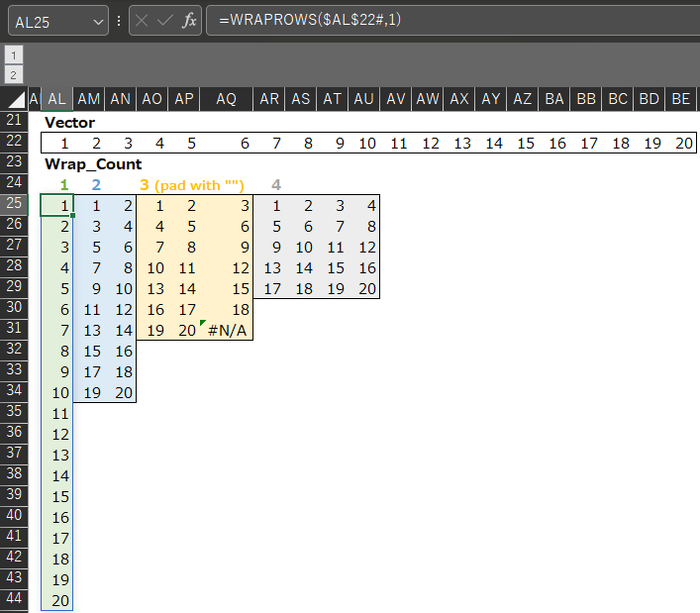Screen dimensions: 700x613
Task: Select row header 22
Action: [x=14, y=142]
